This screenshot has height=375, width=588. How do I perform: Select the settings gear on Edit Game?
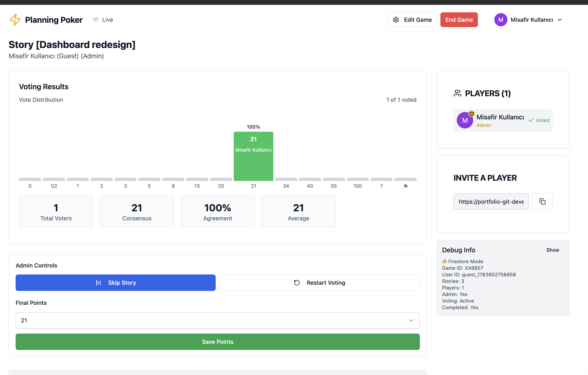point(396,19)
